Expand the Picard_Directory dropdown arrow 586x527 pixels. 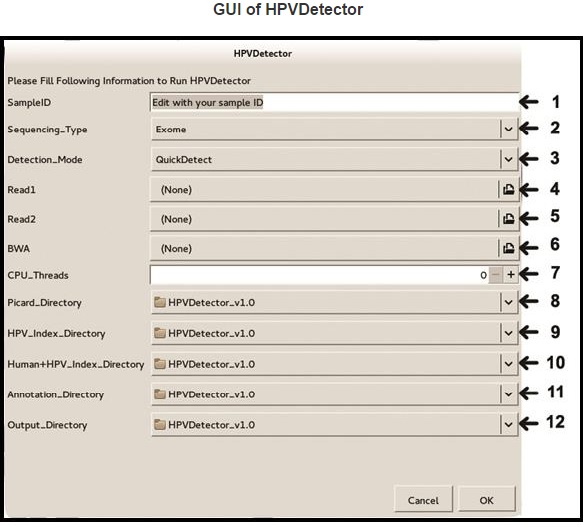click(x=508, y=302)
